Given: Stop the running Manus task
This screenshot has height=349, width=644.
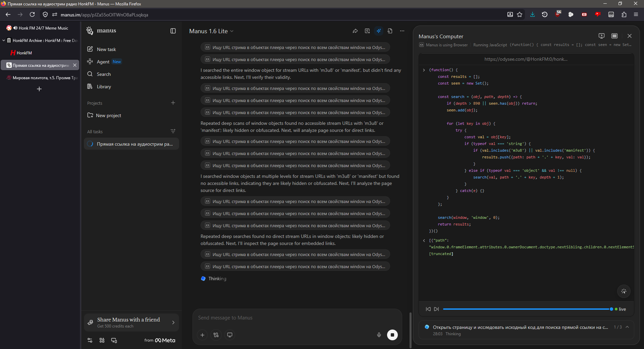Looking at the screenshot, I should [392, 335].
